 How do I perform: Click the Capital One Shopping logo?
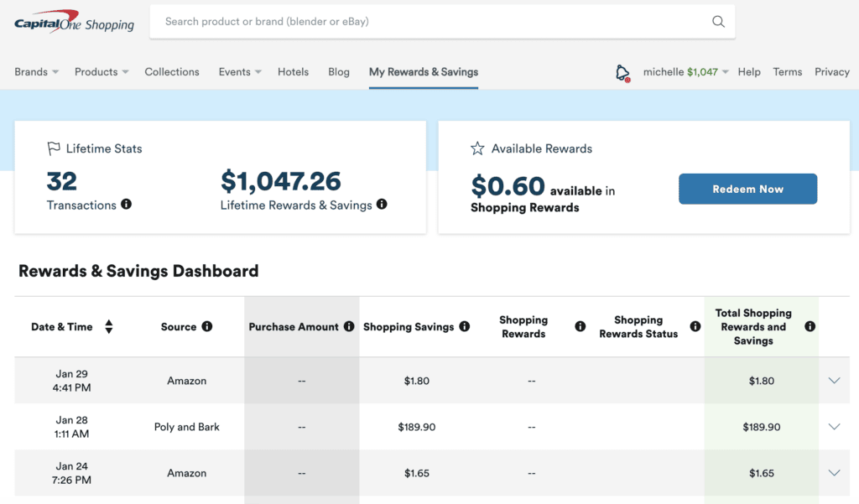tap(74, 22)
